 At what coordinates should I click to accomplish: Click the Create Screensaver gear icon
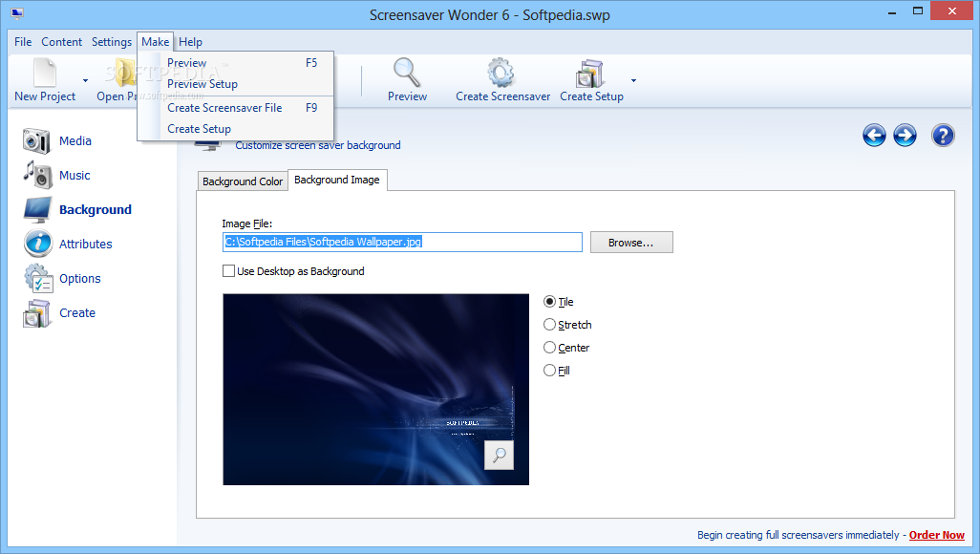pos(501,73)
